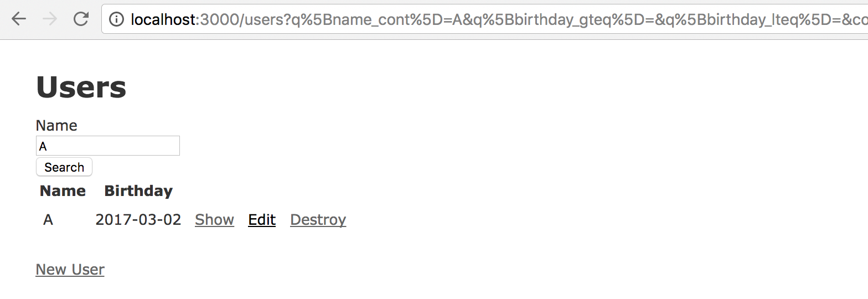Click Destroy link for user A
This screenshot has height=299, width=868.
(x=318, y=220)
